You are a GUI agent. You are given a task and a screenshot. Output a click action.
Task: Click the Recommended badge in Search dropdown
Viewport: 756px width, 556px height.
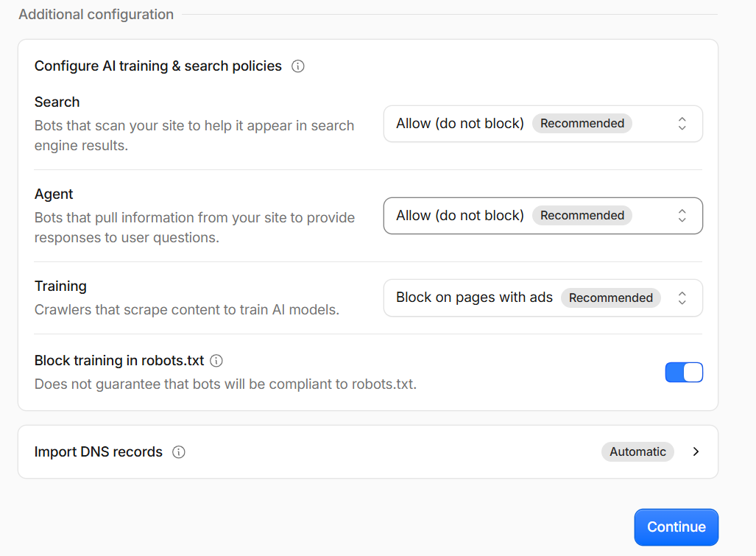[582, 124]
